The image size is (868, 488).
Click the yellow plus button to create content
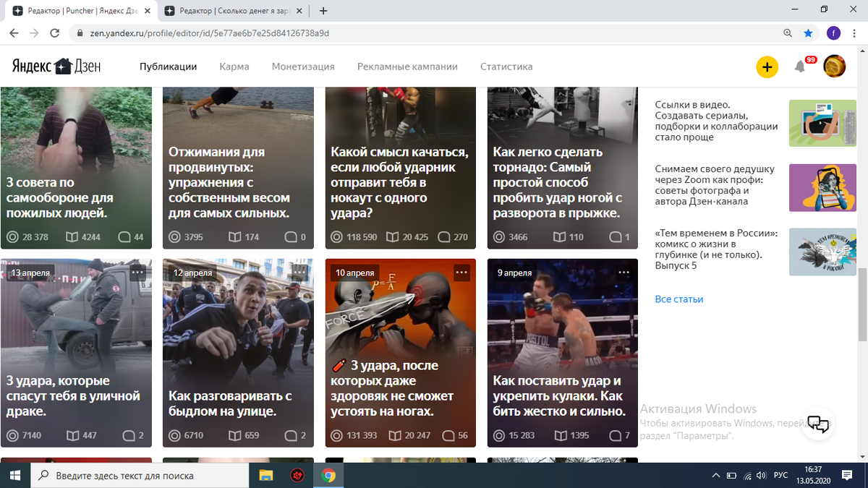767,67
